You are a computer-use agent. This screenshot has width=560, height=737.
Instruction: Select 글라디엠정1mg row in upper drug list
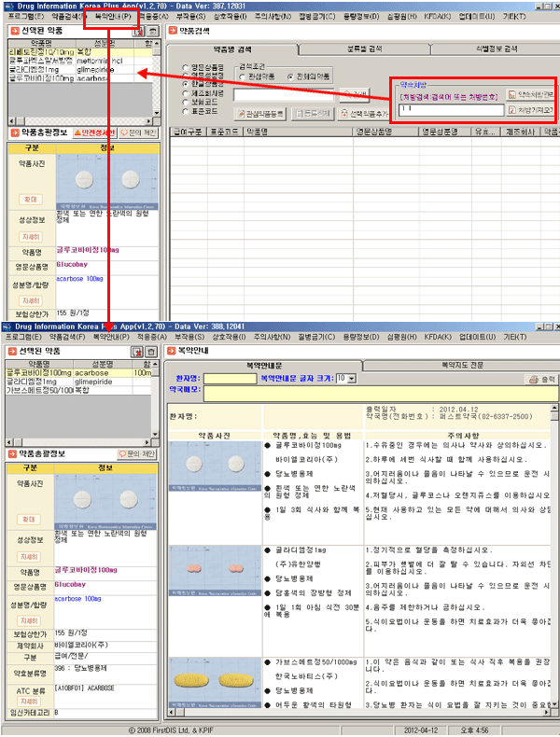tap(80, 70)
